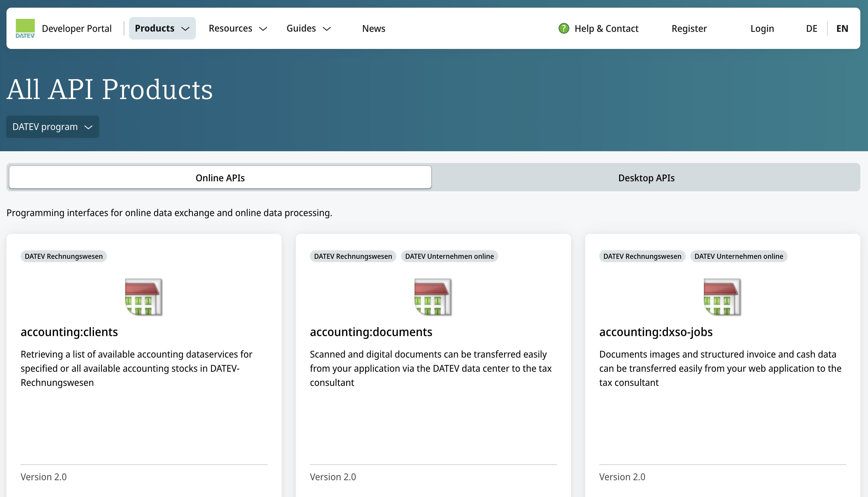Image resolution: width=868 pixels, height=497 pixels.
Task: Click DATEV Unternehmen online tag on accounting:dxso-jobs card
Action: pos(739,256)
